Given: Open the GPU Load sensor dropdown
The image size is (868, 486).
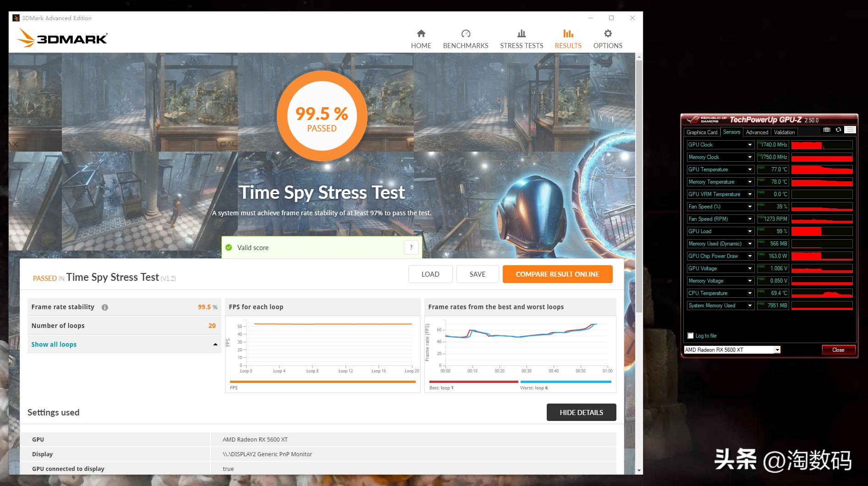Looking at the screenshot, I should 750,231.
